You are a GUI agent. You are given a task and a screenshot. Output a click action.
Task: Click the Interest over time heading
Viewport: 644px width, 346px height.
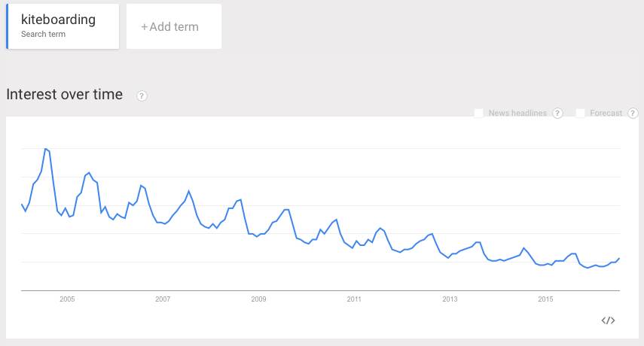tap(64, 95)
